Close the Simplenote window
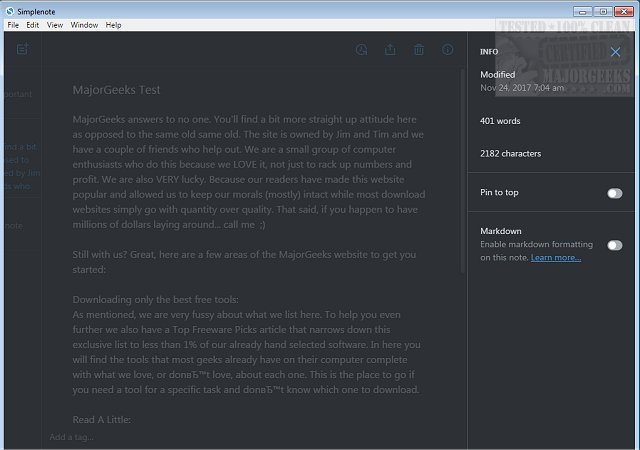 pos(624,11)
